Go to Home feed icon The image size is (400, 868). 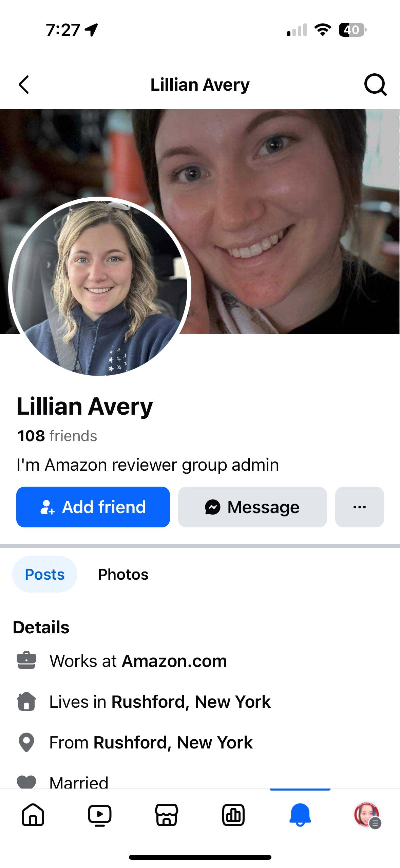point(33,815)
